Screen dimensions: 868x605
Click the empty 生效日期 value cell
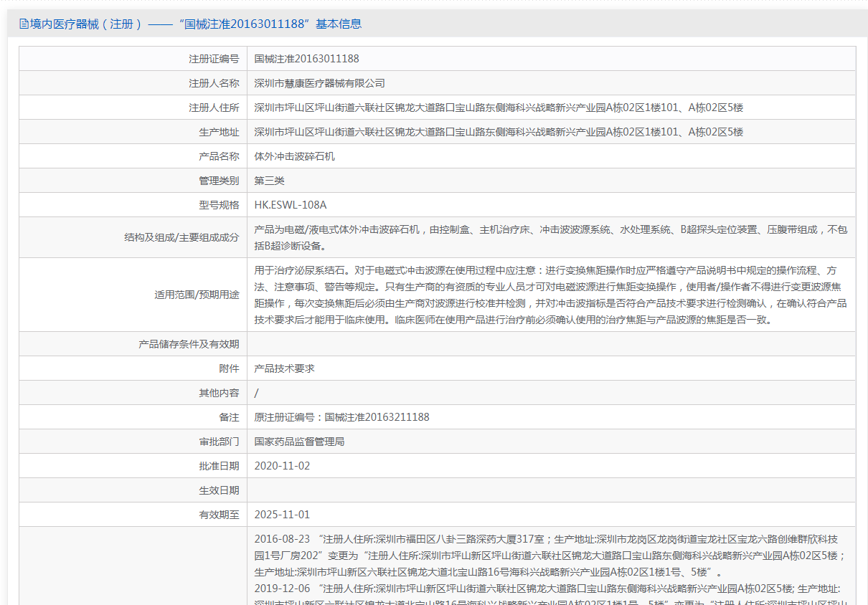(x=551, y=490)
